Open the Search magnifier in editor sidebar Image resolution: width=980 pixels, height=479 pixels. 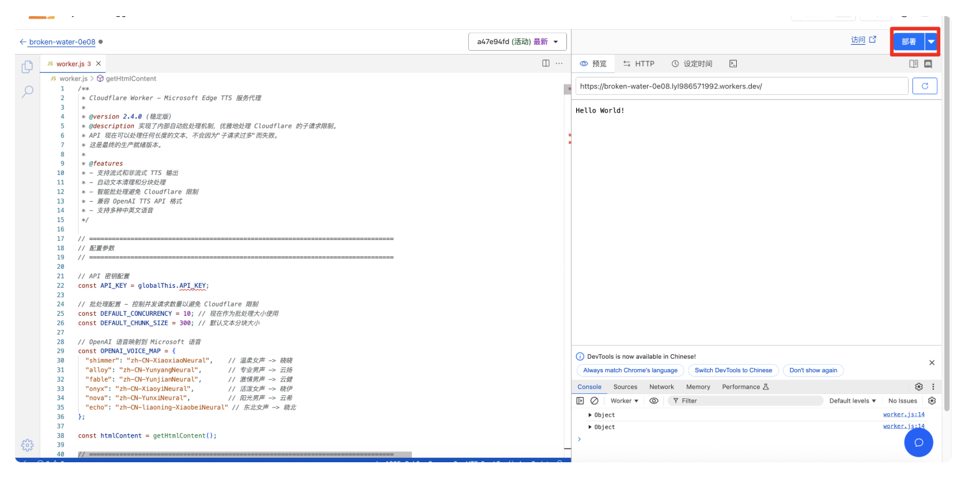click(27, 92)
